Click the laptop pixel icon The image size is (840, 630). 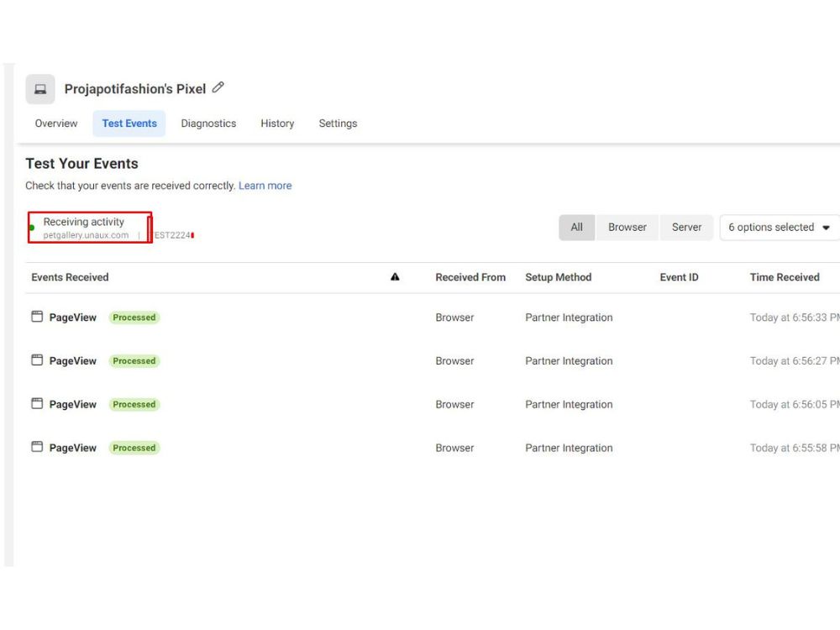click(40, 89)
